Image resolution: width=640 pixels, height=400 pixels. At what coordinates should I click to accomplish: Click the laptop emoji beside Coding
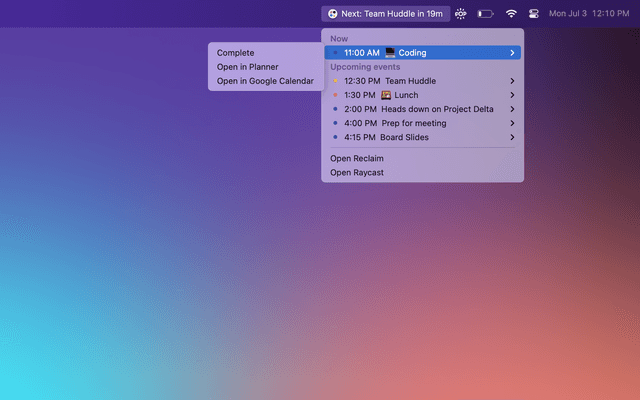[x=390, y=53]
